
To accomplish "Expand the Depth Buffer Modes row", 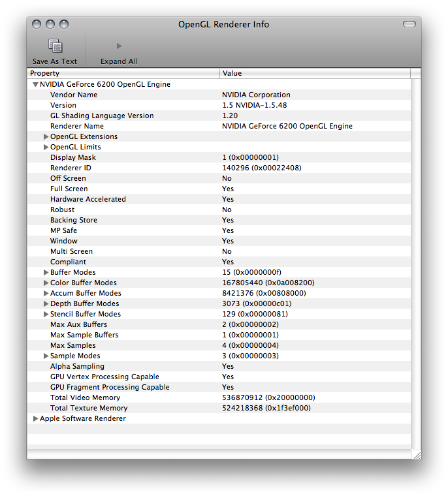I will coord(46,303).
